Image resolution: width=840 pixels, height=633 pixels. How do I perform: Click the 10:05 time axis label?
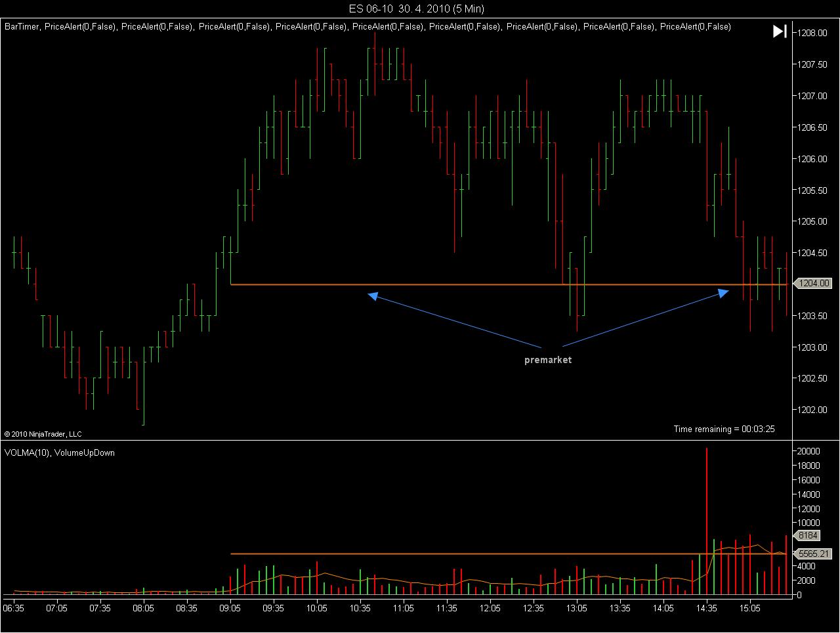pyautogui.click(x=317, y=609)
